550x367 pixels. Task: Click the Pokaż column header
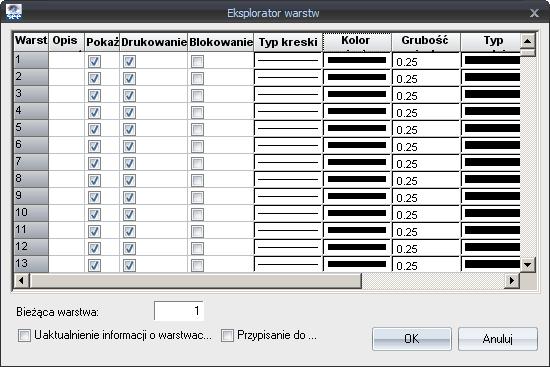click(102, 42)
